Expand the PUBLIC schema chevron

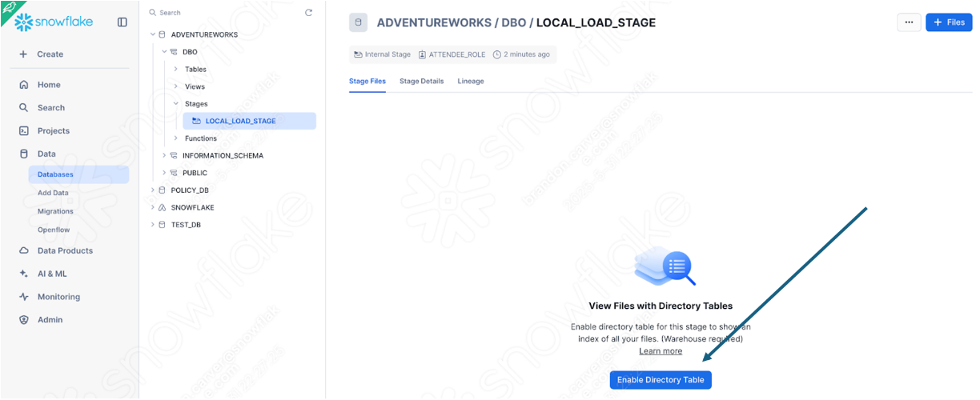[x=164, y=173]
